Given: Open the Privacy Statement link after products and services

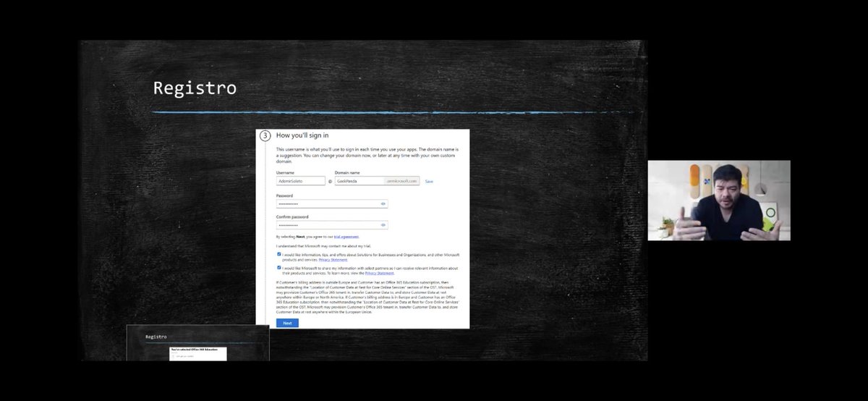Looking at the screenshot, I should [x=333, y=259].
